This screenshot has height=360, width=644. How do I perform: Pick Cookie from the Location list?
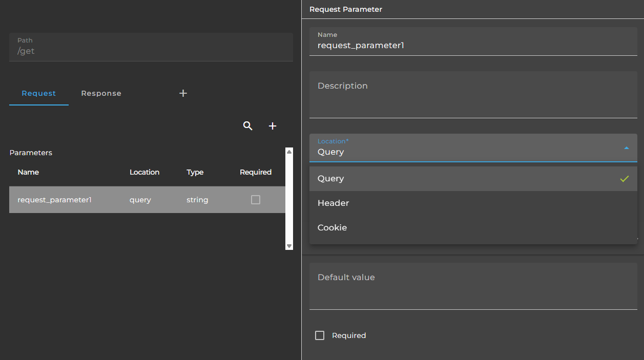point(473,228)
